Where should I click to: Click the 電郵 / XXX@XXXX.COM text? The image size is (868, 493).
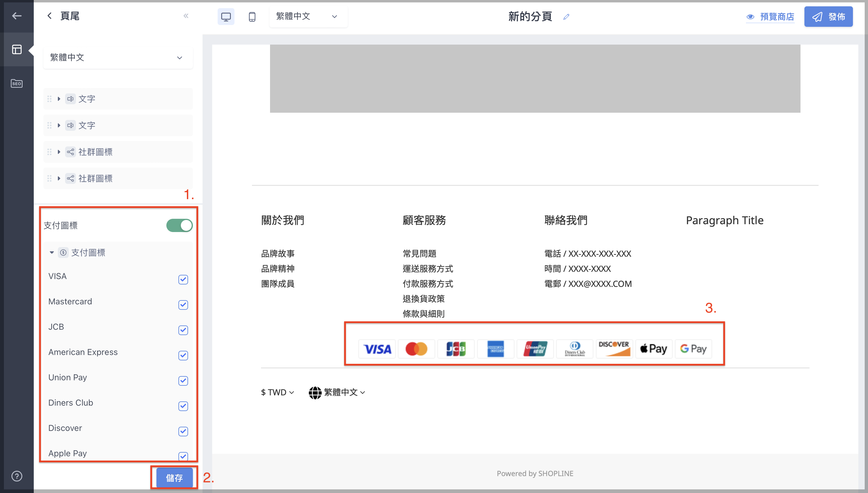(588, 283)
